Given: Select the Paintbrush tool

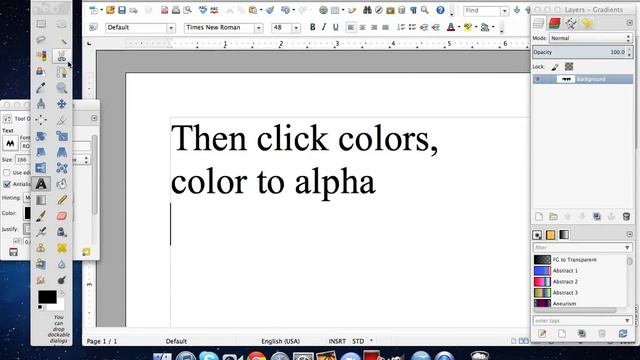Looking at the screenshot, I should (x=41, y=216).
